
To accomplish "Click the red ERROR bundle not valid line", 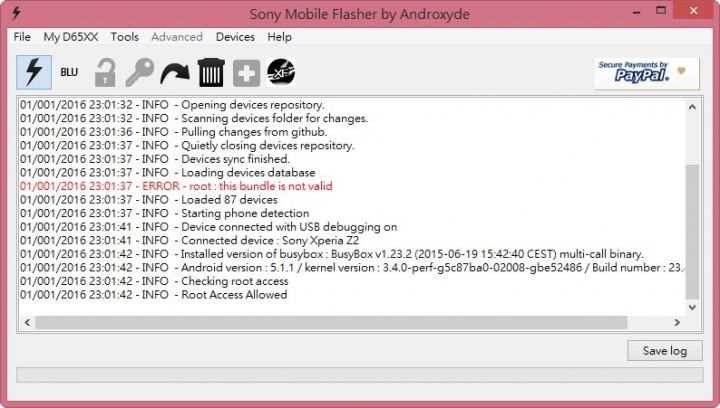I will tap(176, 186).
